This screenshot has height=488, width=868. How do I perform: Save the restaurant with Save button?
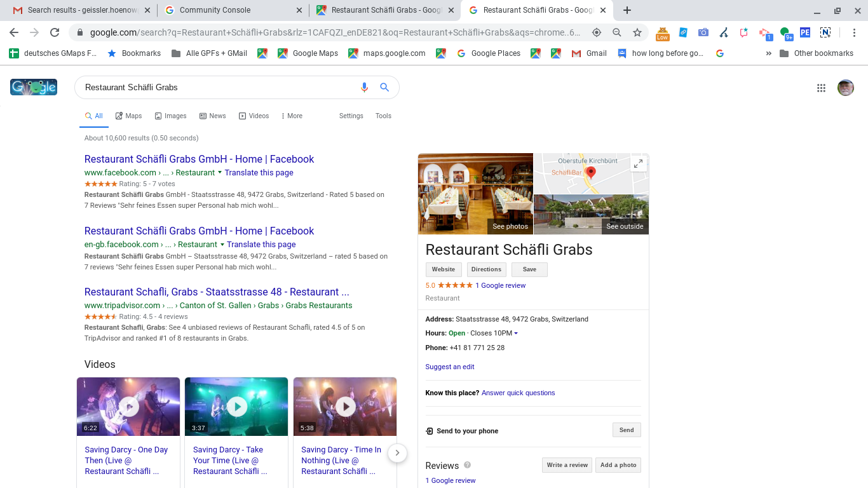(529, 269)
